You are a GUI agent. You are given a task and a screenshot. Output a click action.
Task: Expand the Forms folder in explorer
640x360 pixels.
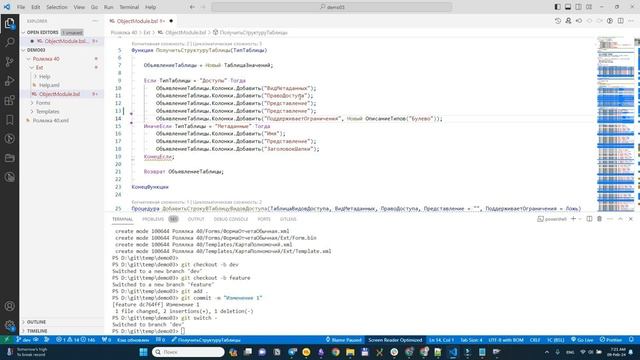coord(43,103)
